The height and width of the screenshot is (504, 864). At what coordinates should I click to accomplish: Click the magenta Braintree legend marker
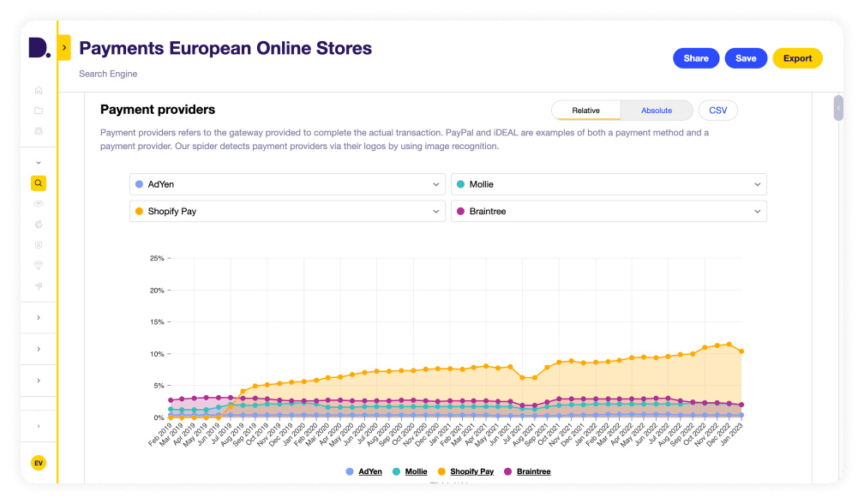coord(508,471)
